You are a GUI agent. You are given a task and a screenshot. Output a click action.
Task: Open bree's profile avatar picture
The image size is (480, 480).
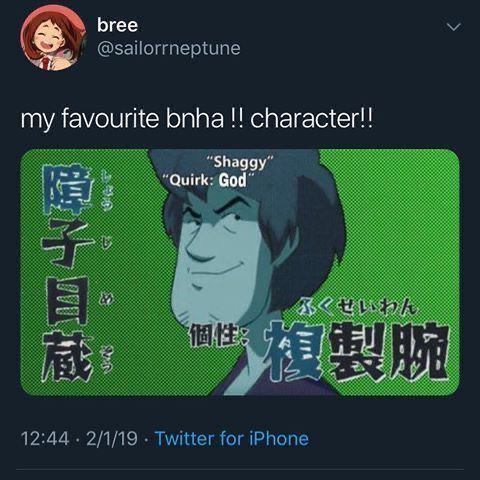(x=53, y=38)
